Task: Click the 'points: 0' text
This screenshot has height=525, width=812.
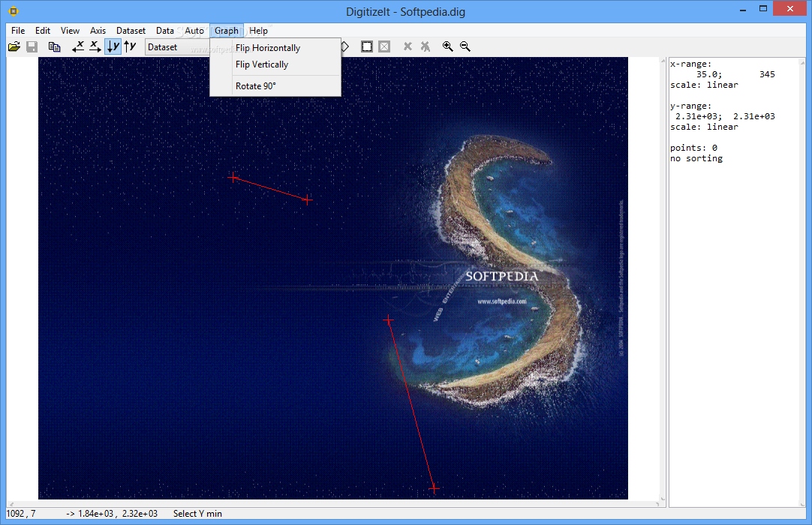Action: click(693, 148)
